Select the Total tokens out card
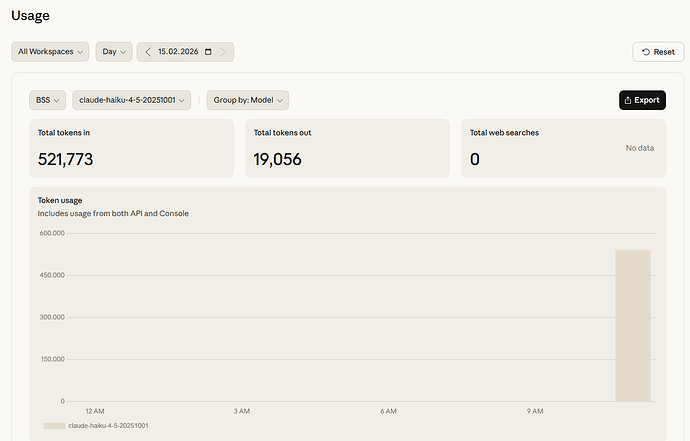 [x=347, y=148]
